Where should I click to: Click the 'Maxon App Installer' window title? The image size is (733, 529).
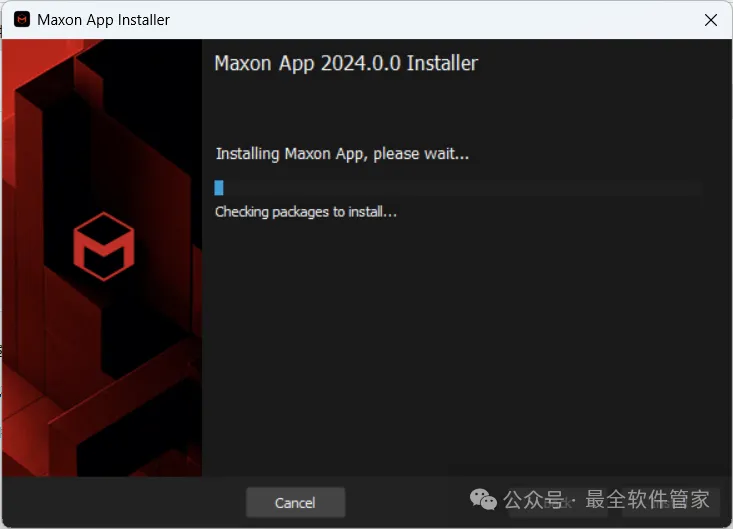pyautogui.click(x=103, y=20)
